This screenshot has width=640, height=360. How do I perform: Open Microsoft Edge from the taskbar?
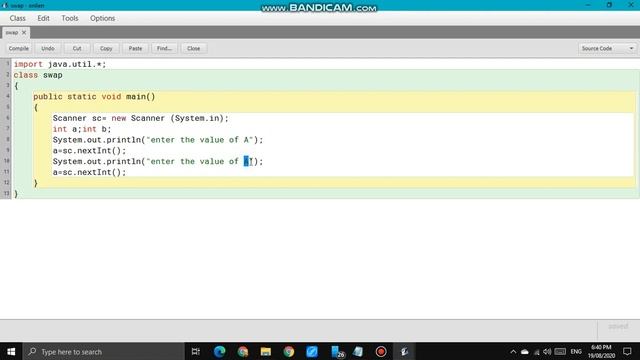(220, 351)
